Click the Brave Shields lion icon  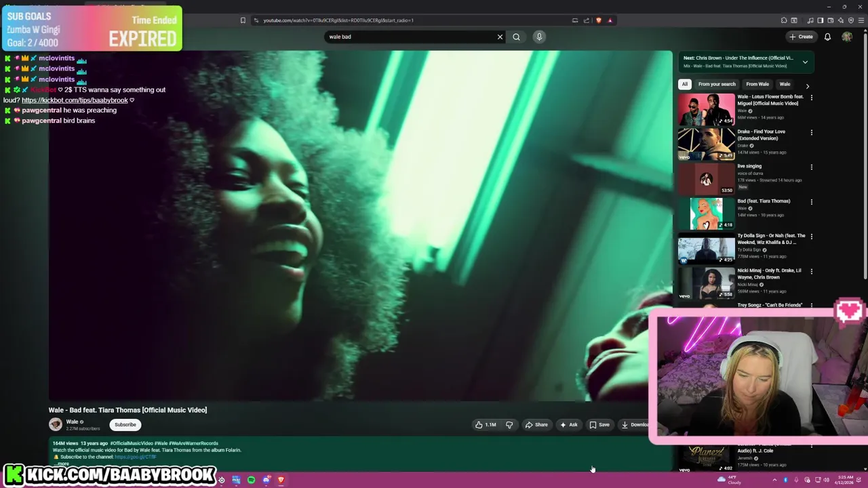click(598, 20)
